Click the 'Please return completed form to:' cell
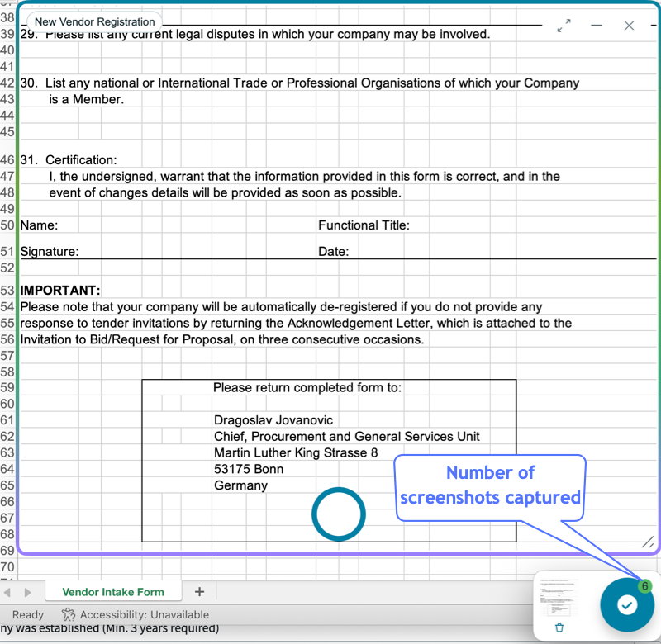This screenshot has width=661, height=644. click(x=307, y=387)
